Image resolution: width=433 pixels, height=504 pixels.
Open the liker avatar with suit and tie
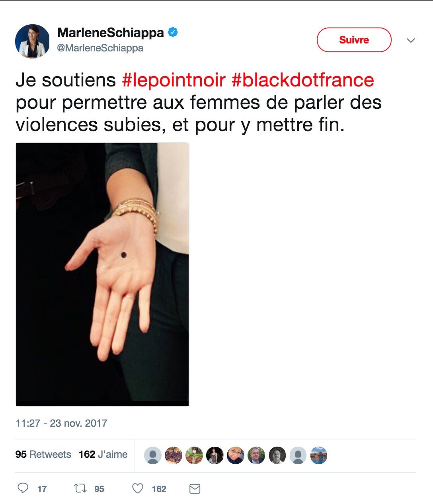coord(256,455)
